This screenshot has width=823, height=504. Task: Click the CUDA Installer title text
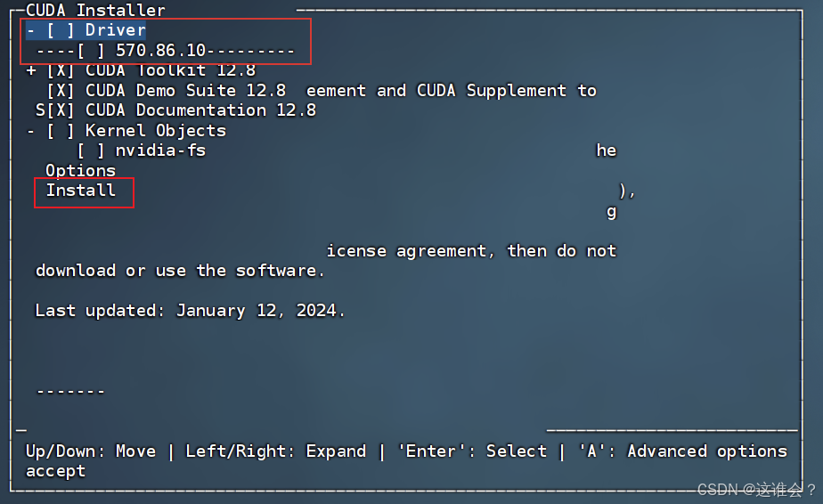[x=95, y=10]
